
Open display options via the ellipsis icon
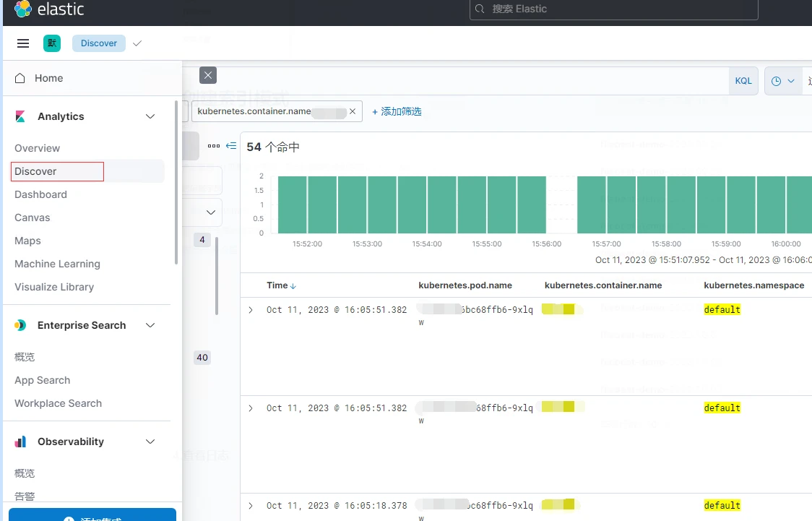(x=213, y=145)
